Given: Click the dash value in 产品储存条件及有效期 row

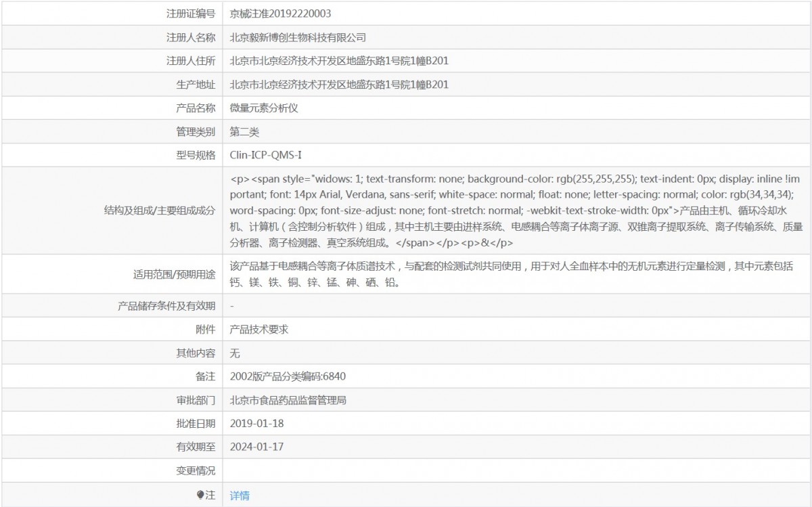Looking at the screenshot, I should pyautogui.click(x=232, y=306).
